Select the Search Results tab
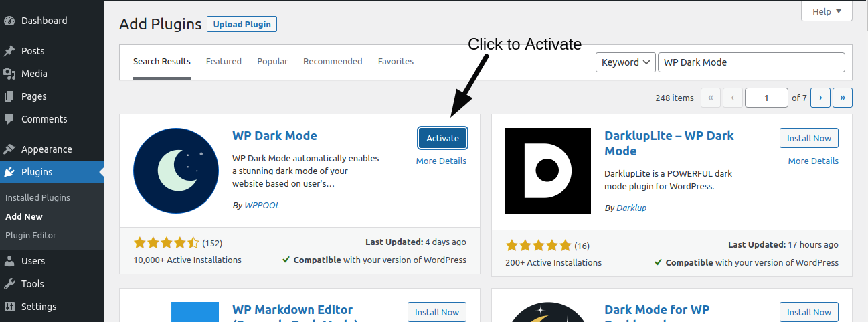The height and width of the screenshot is (322, 868). [x=162, y=62]
